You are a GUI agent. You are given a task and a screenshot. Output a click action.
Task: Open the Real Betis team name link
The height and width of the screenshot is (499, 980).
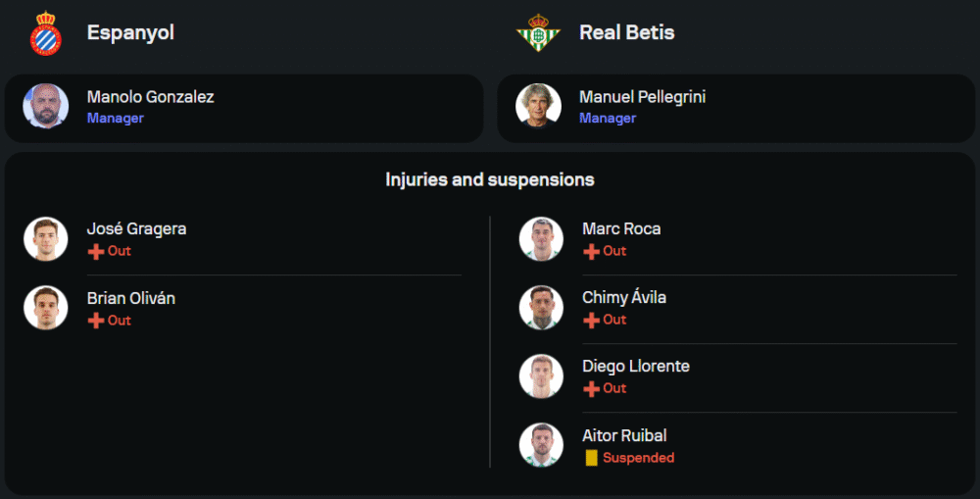pos(626,32)
